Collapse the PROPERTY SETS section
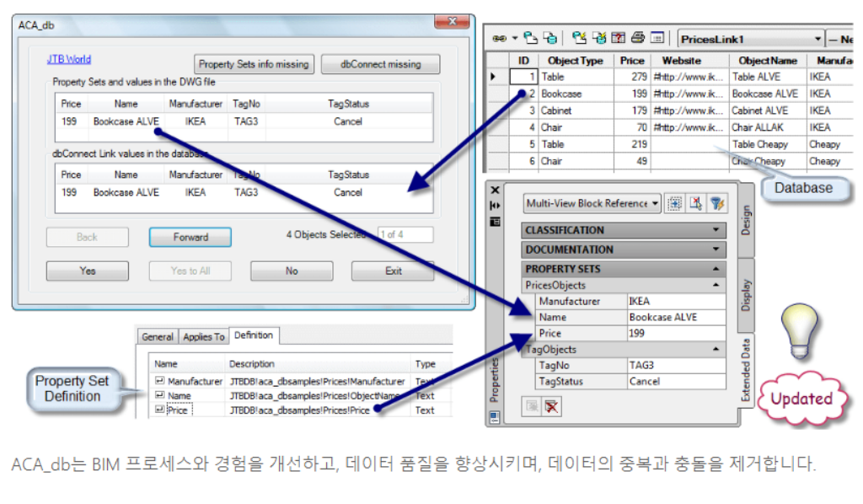Image resolution: width=863 pixels, height=504 pixels. (x=716, y=269)
